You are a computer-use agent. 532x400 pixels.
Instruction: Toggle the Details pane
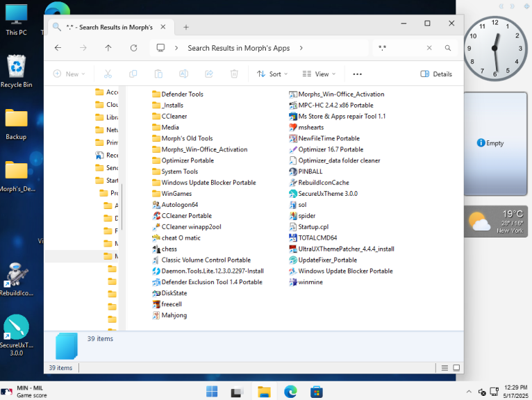pyautogui.click(x=436, y=74)
